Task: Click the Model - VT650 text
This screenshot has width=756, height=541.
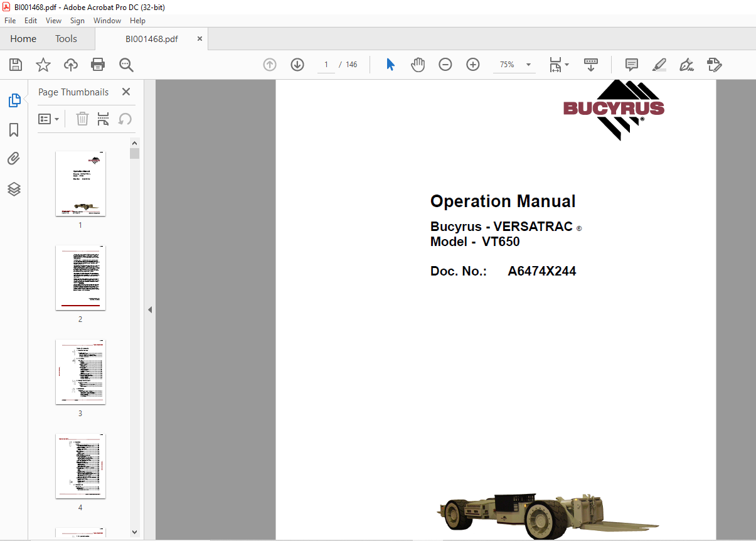Action: coord(475,242)
